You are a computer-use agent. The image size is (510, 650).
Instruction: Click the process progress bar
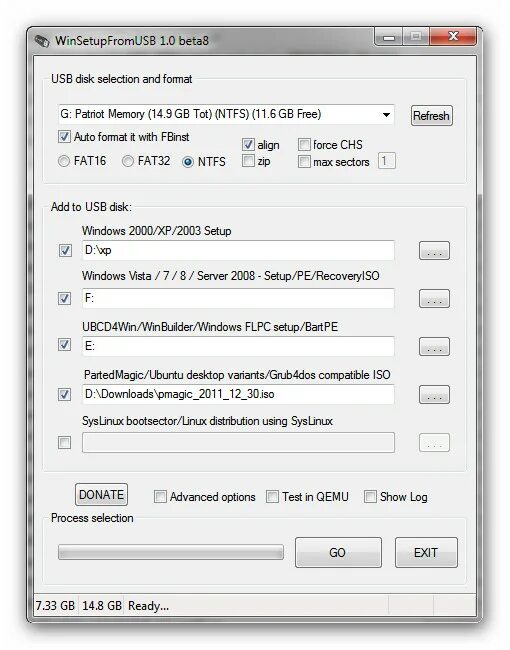170,552
